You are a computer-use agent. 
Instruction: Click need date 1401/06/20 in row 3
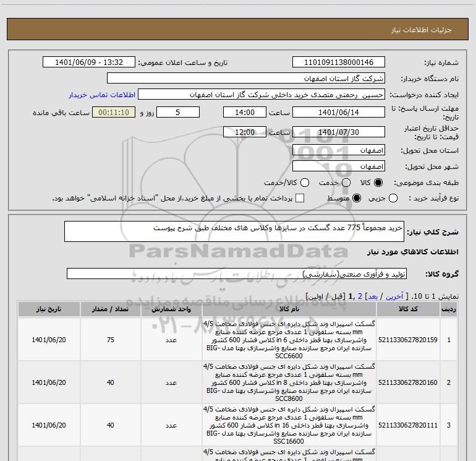tap(49, 425)
